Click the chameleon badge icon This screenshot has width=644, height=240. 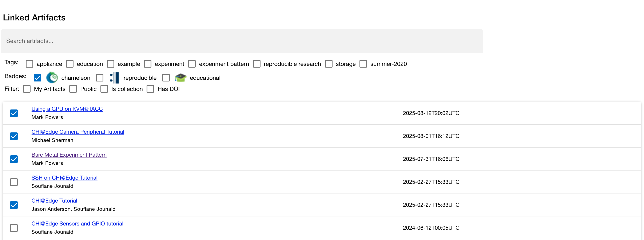coord(52,77)
